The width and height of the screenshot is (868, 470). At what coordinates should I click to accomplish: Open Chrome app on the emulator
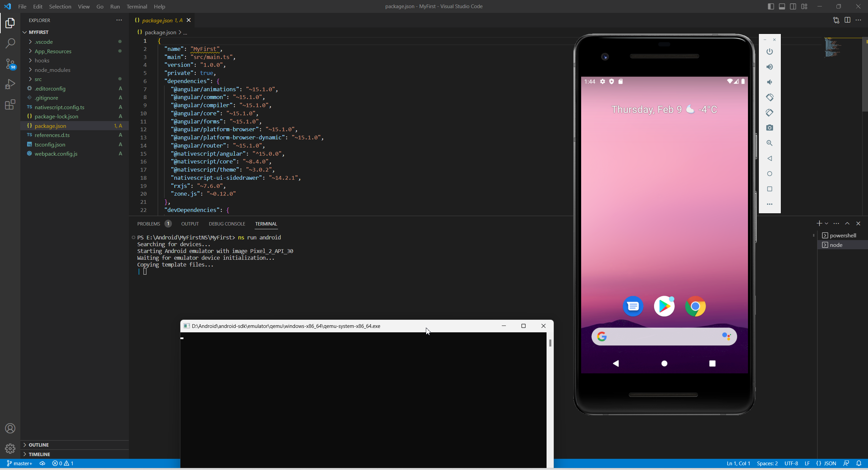pyautogui.click(x=695, y=306)
